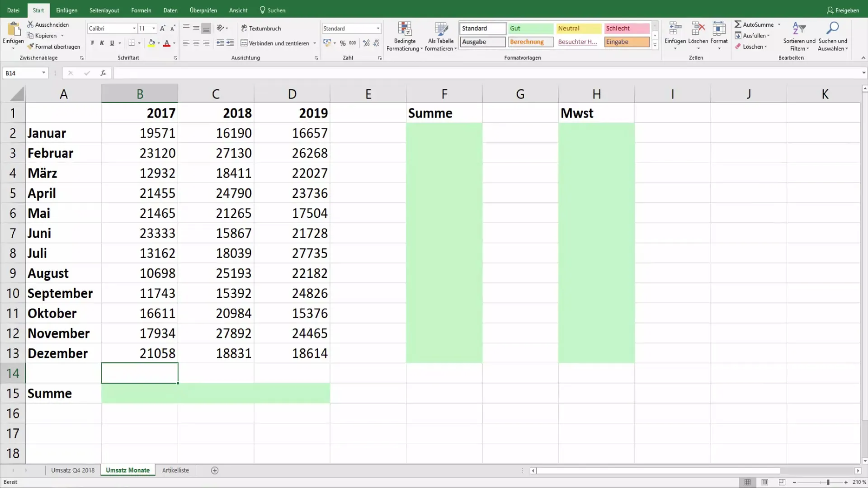Viewport: 868px width, 488px height.
Task: Open Sortieren und Filtern
Action: pos(799,36)
